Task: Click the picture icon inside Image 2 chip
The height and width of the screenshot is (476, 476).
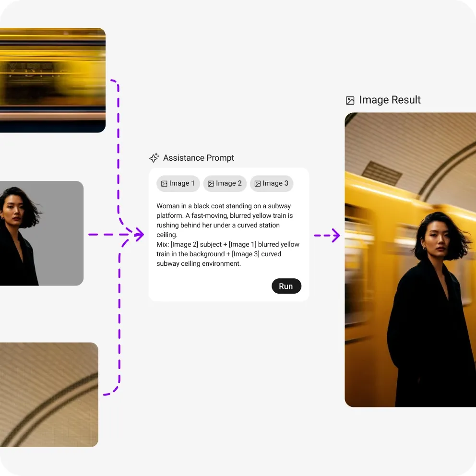Action: (x=211, y=184)
